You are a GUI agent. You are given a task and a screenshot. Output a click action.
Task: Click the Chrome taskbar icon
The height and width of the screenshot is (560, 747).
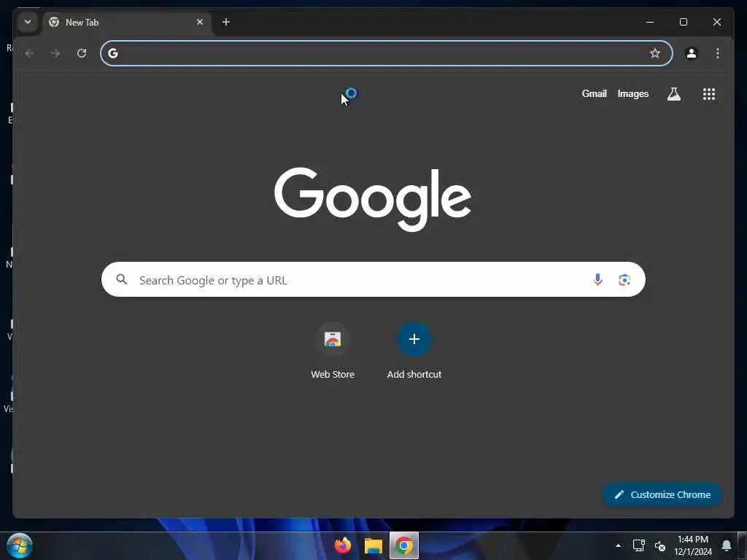point(404,545)
